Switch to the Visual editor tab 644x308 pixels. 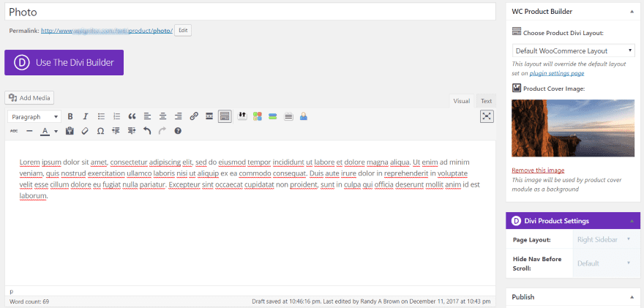(x=461, y=101)
